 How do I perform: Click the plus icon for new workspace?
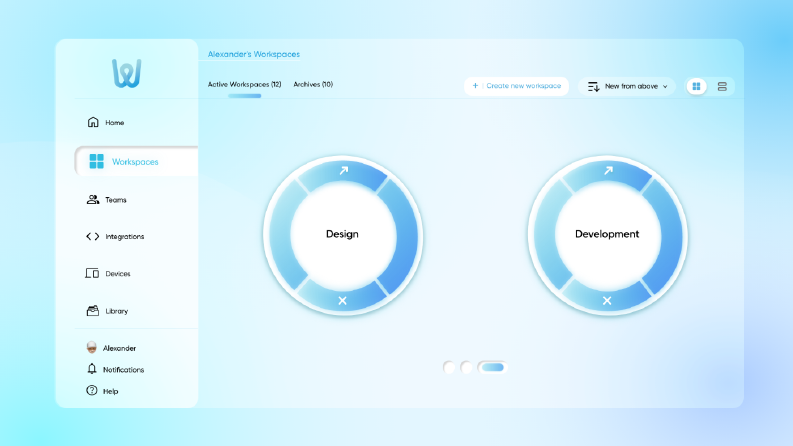pos(475,86)
